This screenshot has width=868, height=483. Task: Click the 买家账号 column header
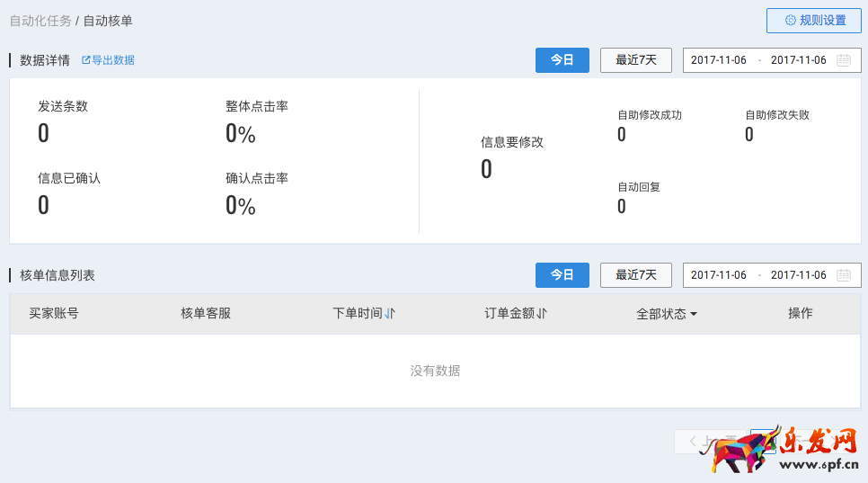point(54,313)
